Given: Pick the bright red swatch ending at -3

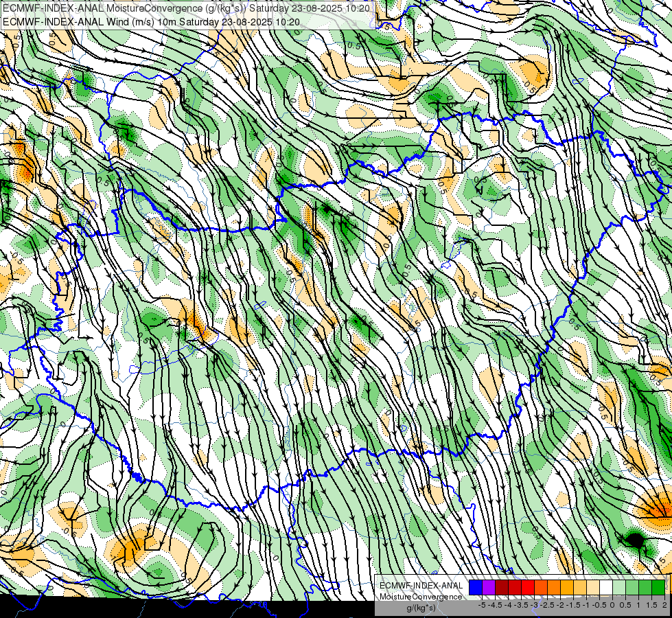Looking at the screenshot, I should point(528,587).
